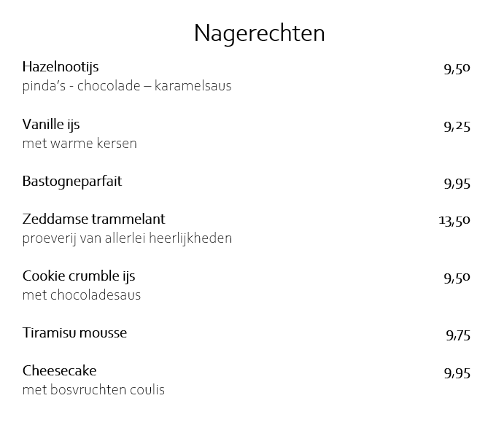Click the Nagerechten heading
This screenshot has width=504, height=425.
pos(259,34)
